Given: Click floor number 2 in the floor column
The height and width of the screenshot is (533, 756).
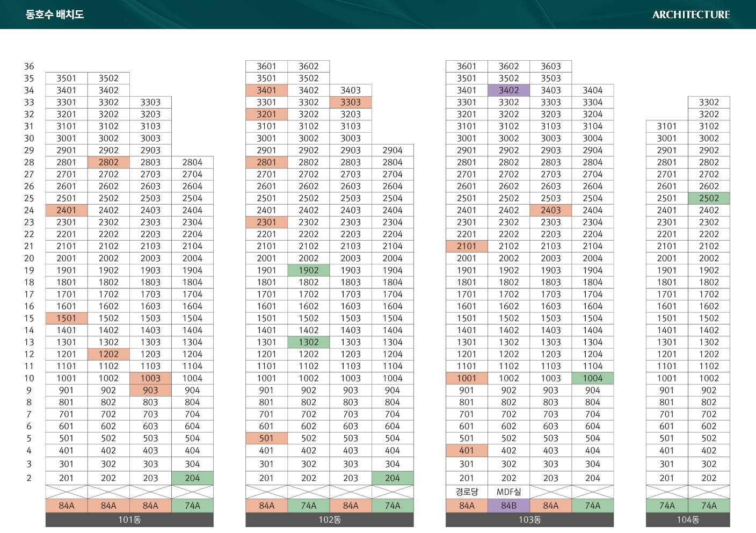Looking at the screenshot, I should pos(29,478).
